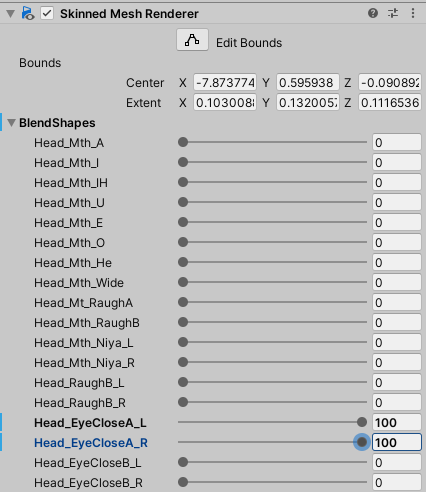Open the component help reference icon

[373, 13]
